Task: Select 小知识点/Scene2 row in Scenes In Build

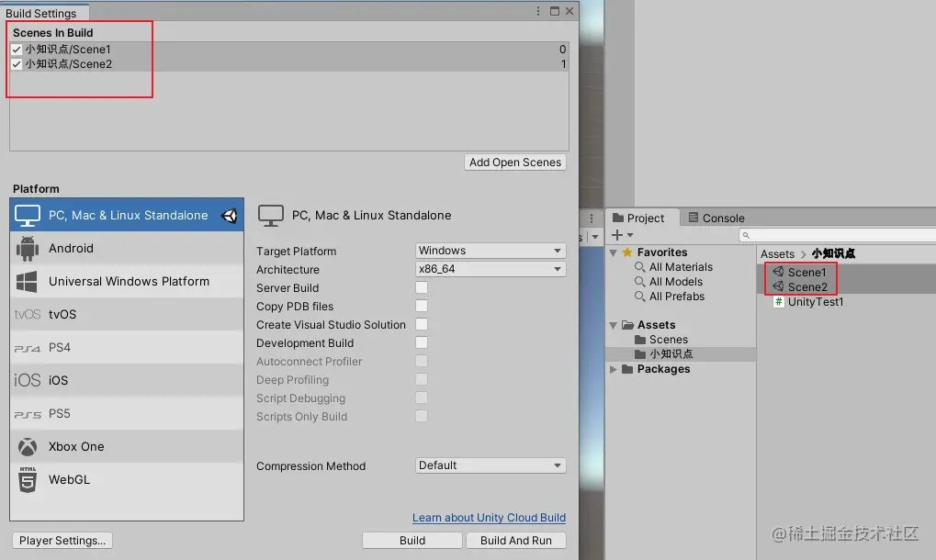Action: (x=289, y=64)
